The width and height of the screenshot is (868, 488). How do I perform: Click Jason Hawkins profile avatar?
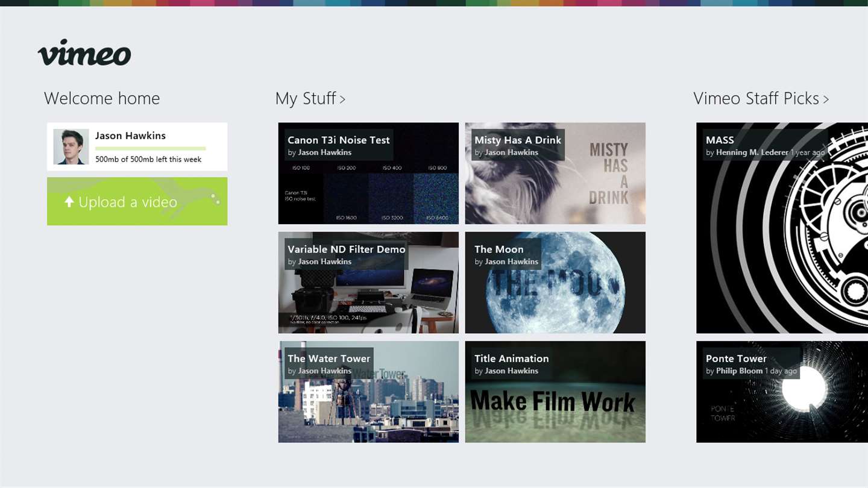coord(71,146)
